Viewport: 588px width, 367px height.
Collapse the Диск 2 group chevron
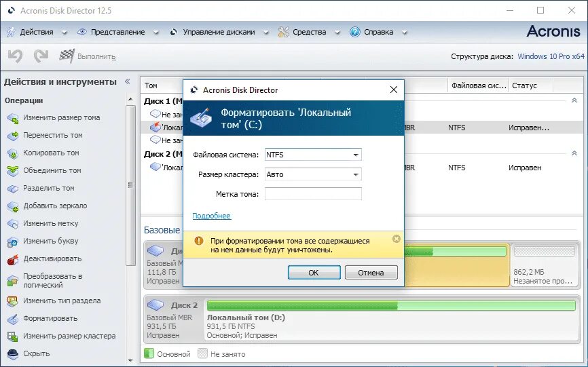point(574,153)
